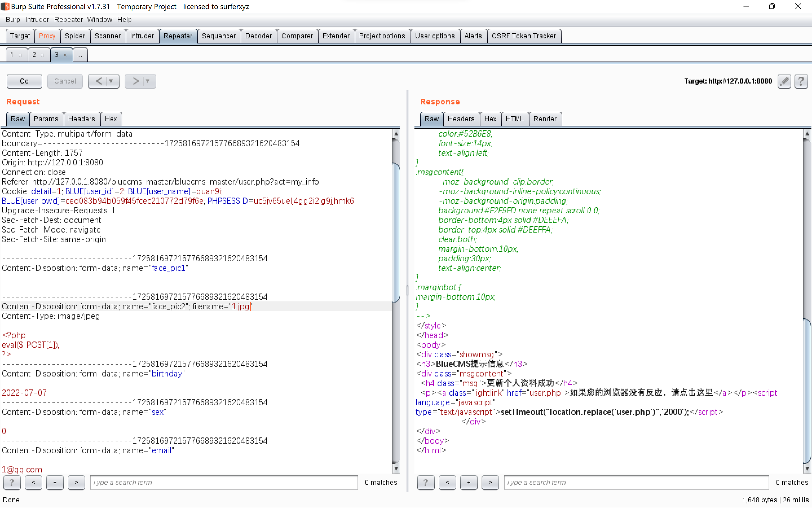The height and width of the screenshot is (508, 812).
Task: Switch to the Intruder tool tab
Action: pyautogui.click(x=142, y=36)
